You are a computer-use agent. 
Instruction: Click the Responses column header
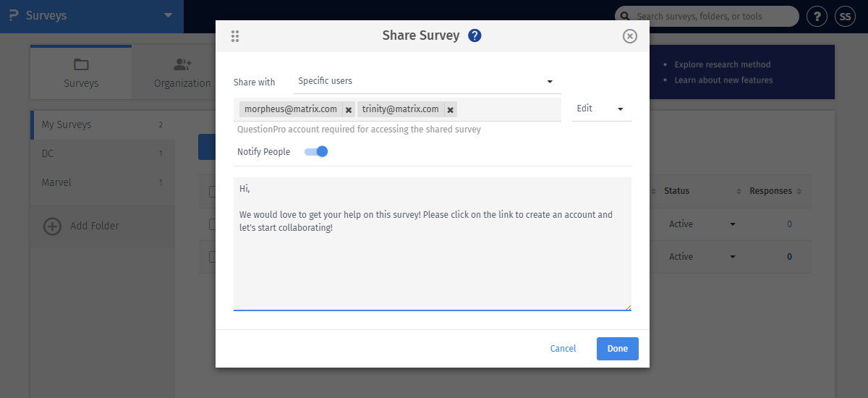click(770, 191)
